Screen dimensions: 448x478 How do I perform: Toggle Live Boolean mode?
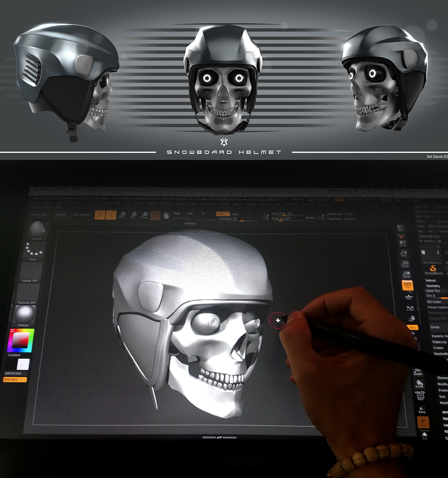click(x=81, y=215)
